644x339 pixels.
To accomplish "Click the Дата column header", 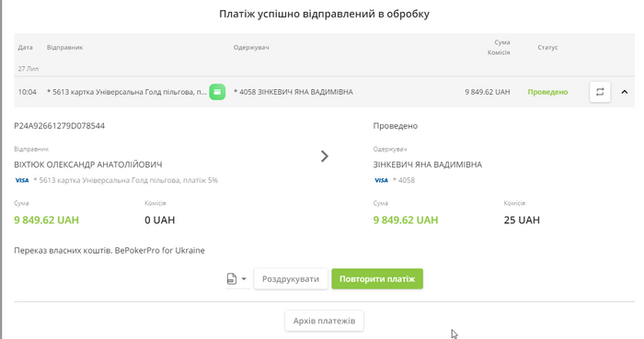I will (x=25, y=48).
